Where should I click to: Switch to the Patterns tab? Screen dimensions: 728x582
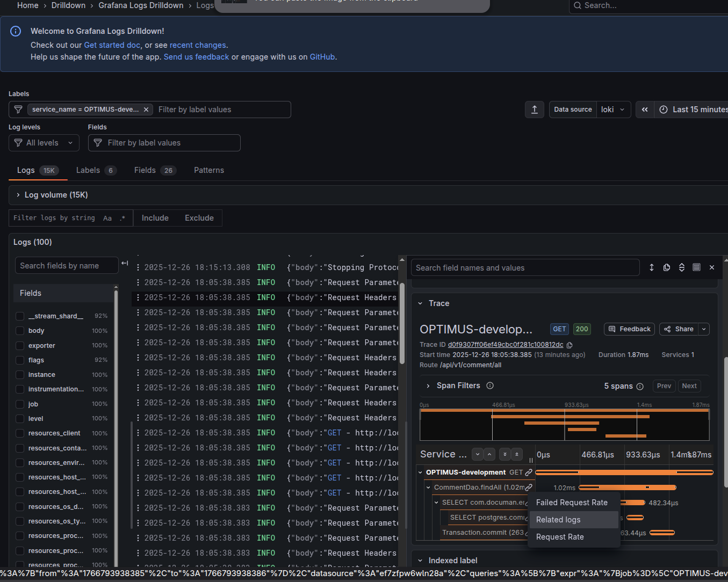pos(208,170)
